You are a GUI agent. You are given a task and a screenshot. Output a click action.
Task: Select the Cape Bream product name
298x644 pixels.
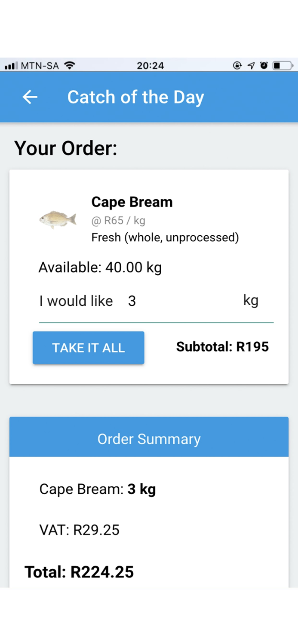(132, 202)
